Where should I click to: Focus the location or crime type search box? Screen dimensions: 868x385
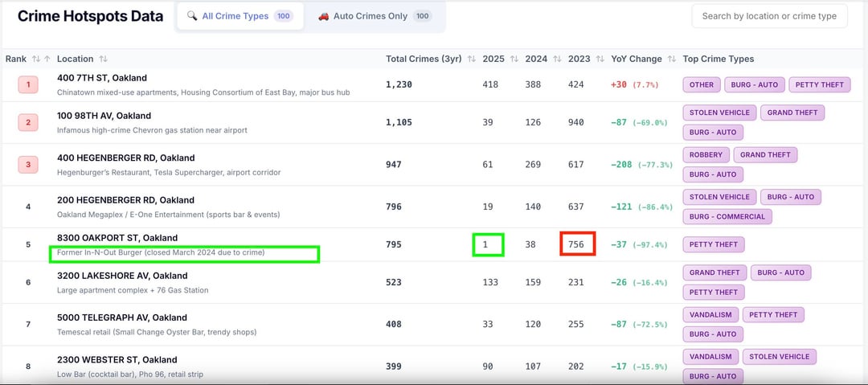[769, 16]
